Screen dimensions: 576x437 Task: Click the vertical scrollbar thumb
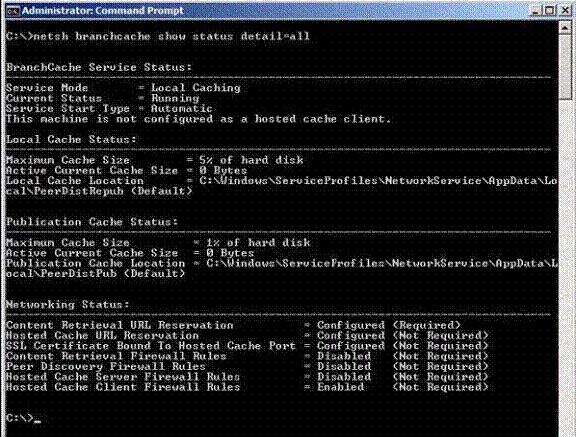[565, 66]
